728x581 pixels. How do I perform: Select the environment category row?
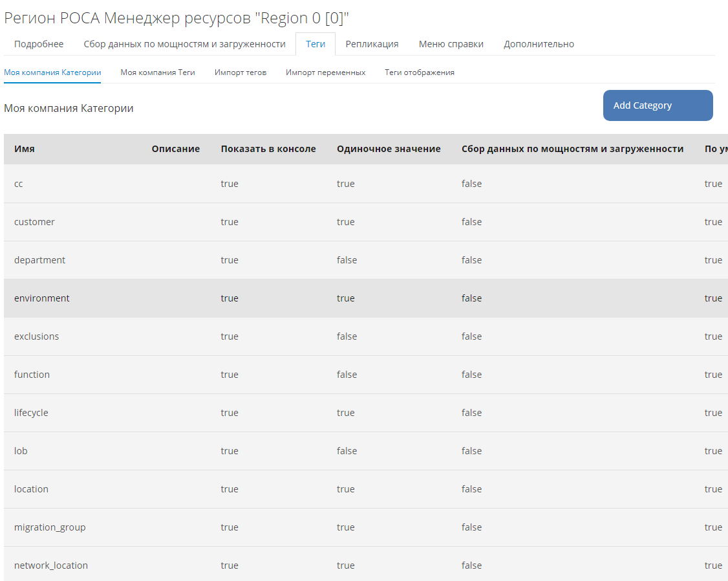coord(42,298)
